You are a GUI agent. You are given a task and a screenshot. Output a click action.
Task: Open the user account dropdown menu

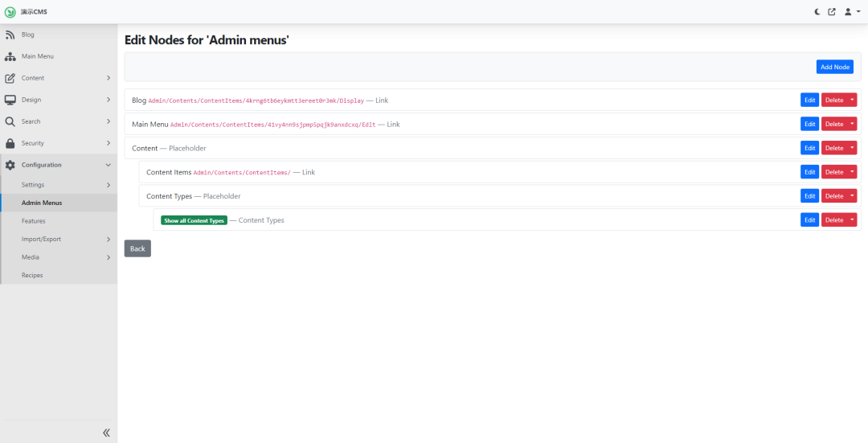(x=852, y=11)
